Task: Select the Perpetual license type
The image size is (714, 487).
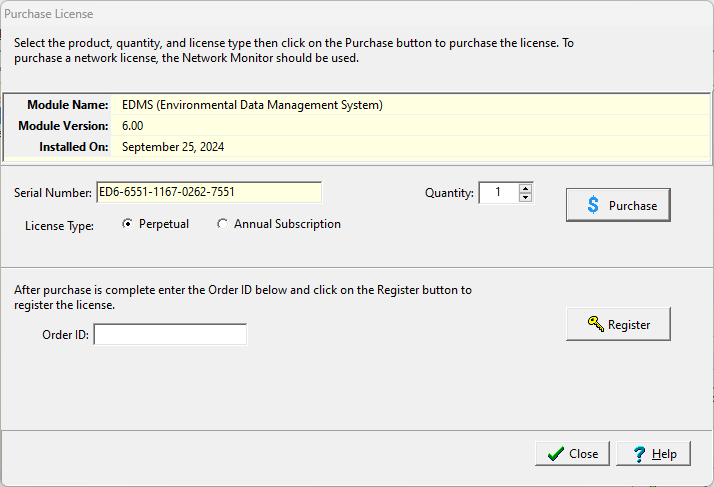Action: [x=127, y=224]
